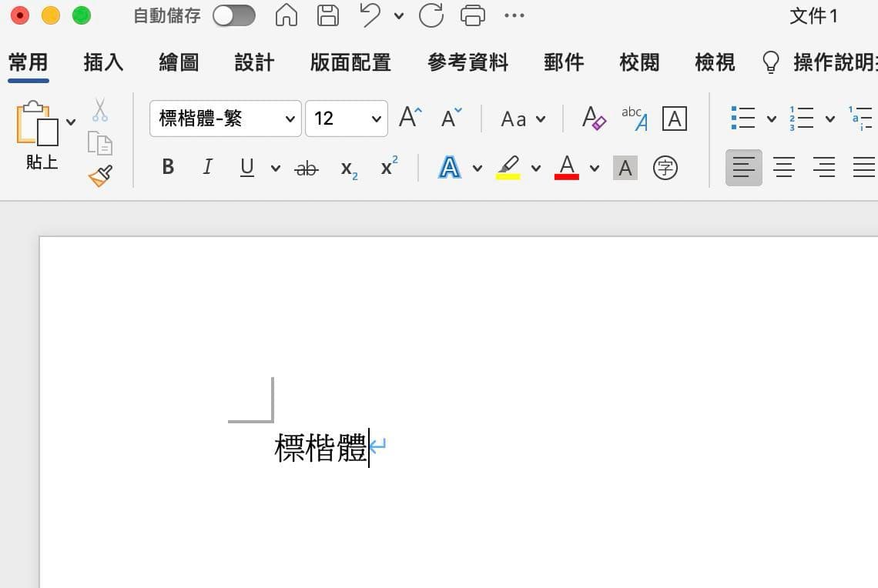Toggle italic formatting

click(206, 167)
